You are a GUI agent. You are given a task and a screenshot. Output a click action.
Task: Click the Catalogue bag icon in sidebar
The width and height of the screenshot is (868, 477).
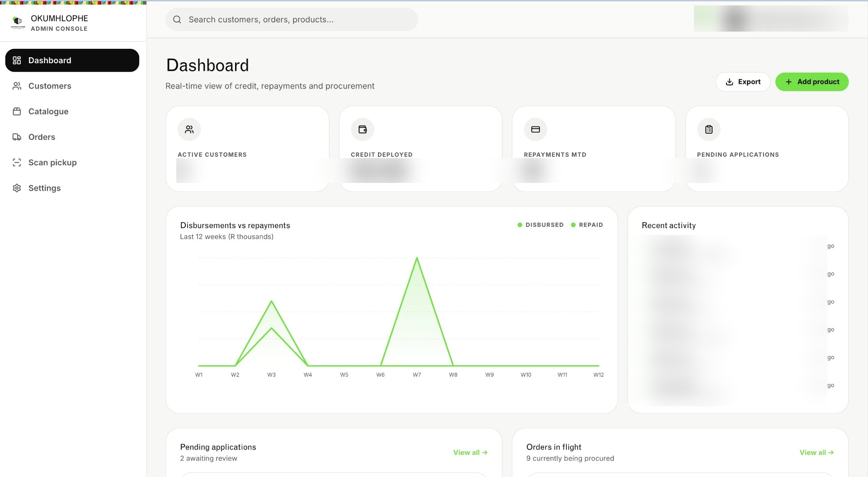(x=17, y=111)
